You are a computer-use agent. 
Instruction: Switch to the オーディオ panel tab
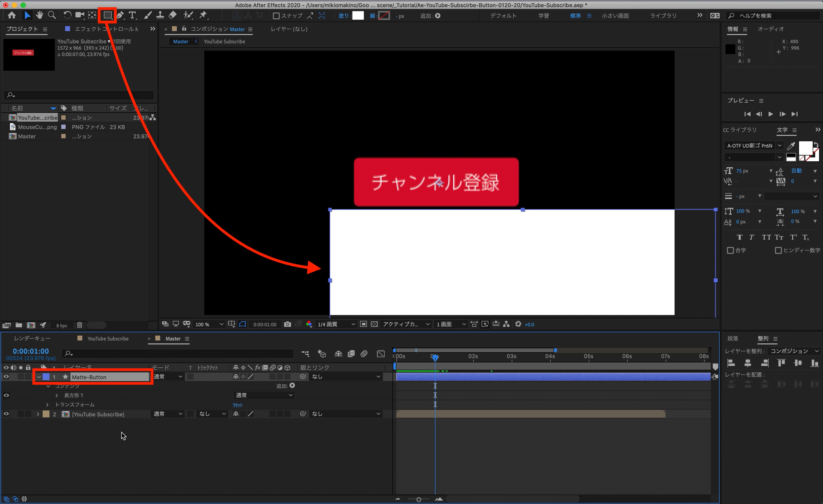click(770, 29)
